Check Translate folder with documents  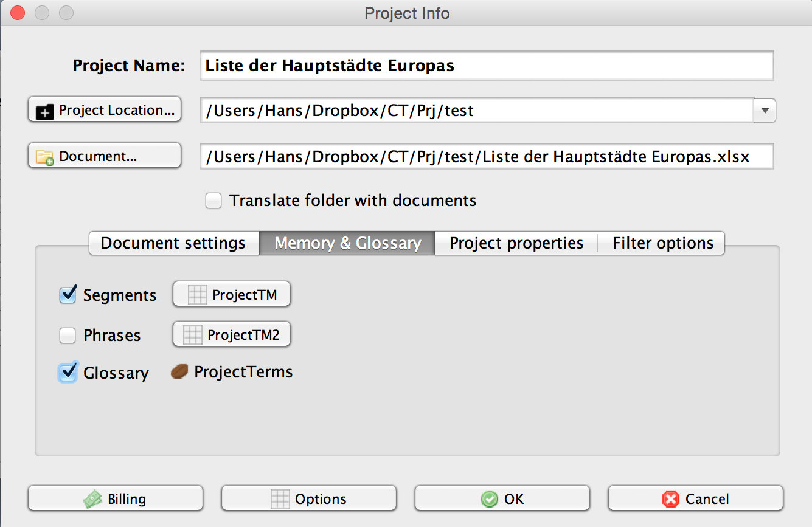(213, 201)
